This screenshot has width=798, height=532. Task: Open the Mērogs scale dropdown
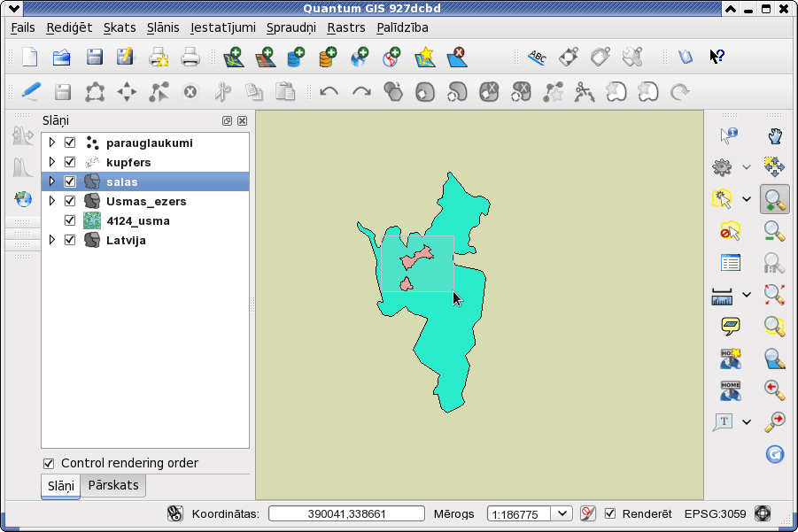562,513
